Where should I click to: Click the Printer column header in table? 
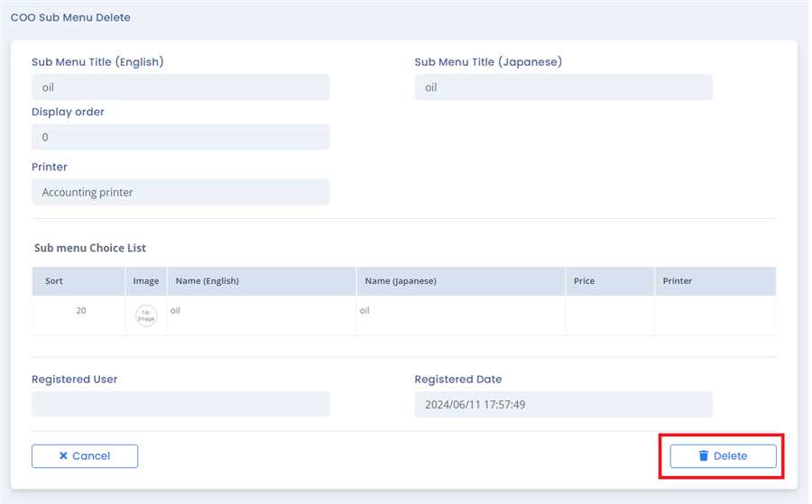678,281
